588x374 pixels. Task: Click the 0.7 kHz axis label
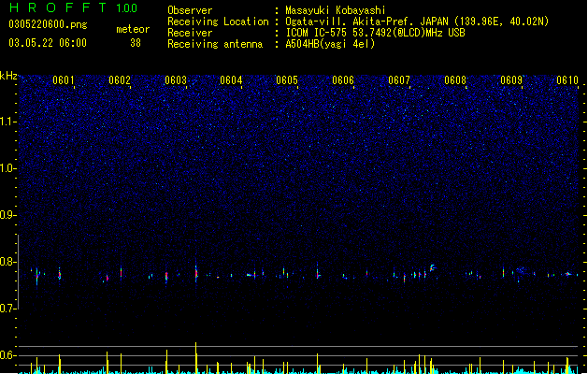click(x=8, y=309)
